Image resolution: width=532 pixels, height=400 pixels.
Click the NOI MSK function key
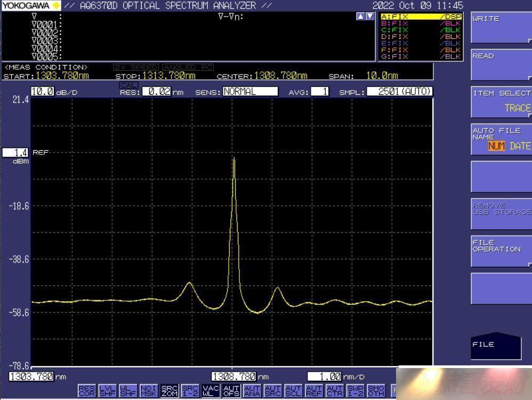[149, 390]
